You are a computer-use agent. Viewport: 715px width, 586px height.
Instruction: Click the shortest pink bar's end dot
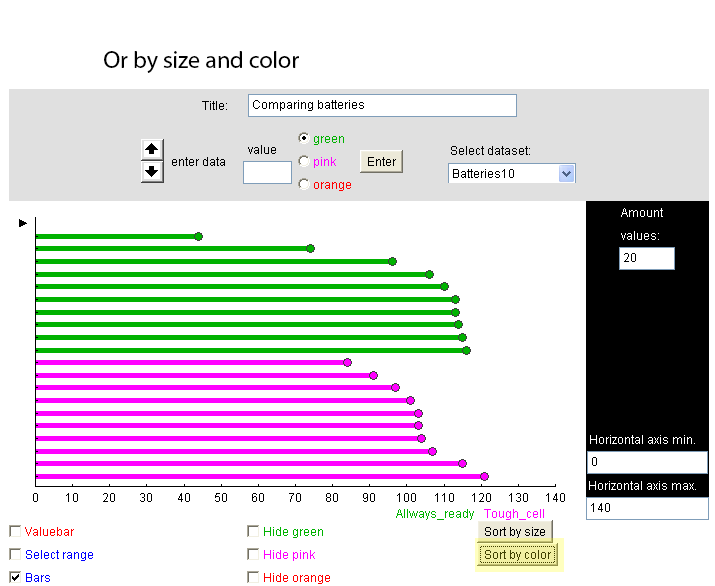click(x=347, y=363)
